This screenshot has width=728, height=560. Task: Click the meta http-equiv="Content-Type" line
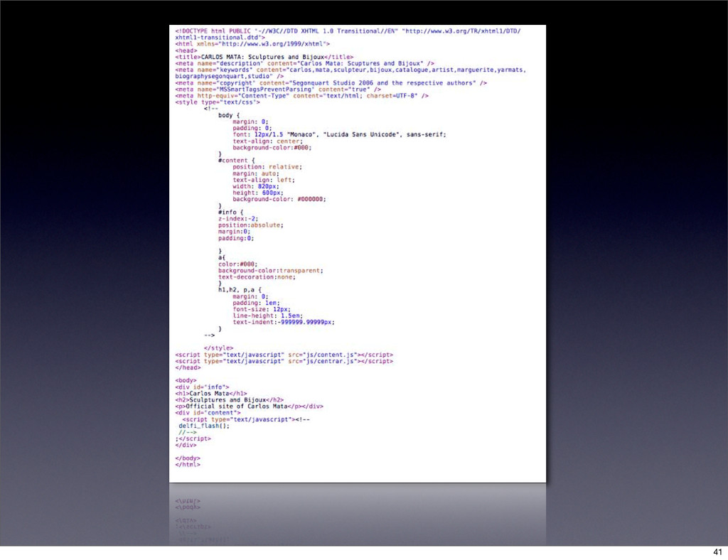(x=301, y=96)
